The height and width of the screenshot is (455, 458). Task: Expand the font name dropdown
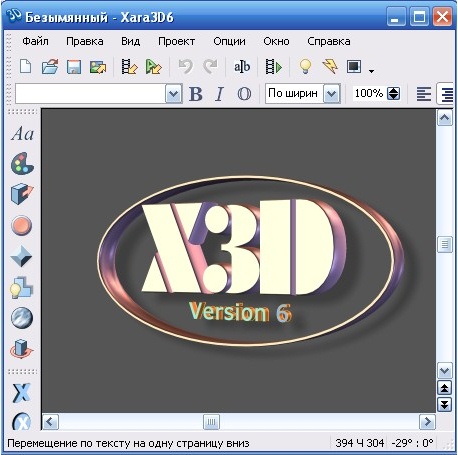174,94
